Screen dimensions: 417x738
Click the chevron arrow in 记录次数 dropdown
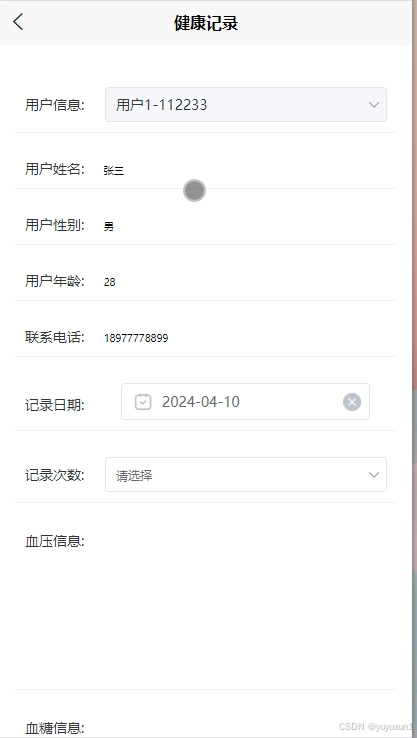point(374,475)
